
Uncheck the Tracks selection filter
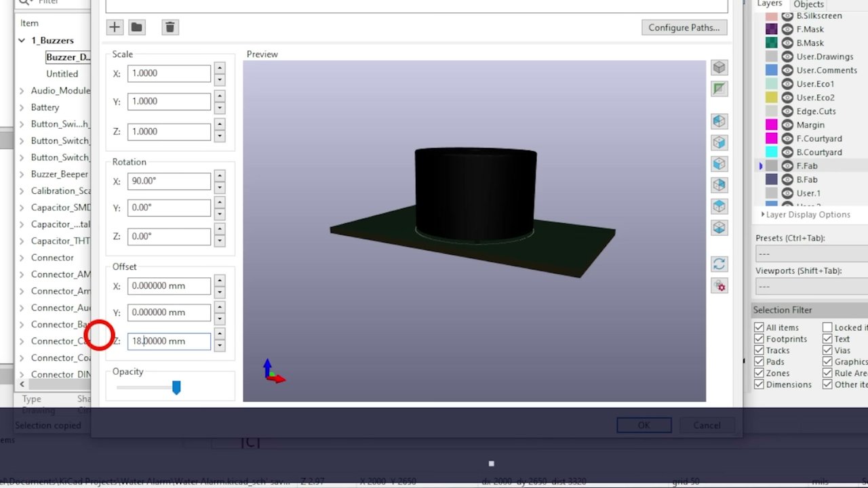coord(759,350)
